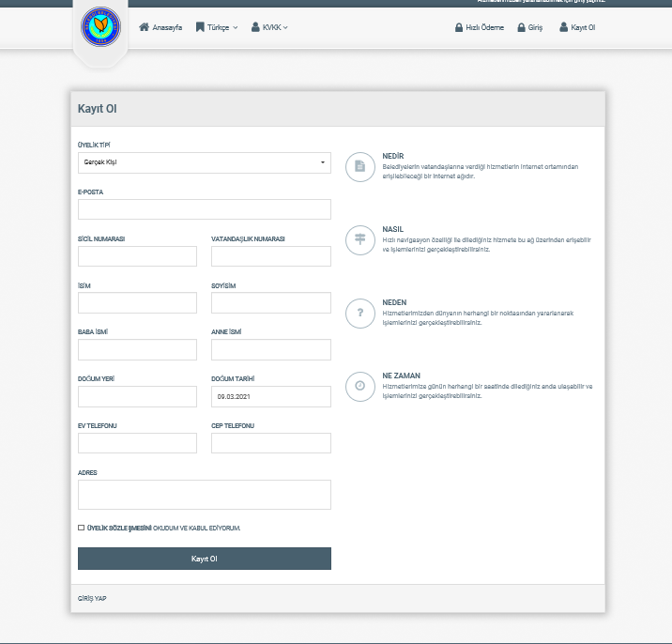Expand the KVKK menu

click(x=269, y=27)
